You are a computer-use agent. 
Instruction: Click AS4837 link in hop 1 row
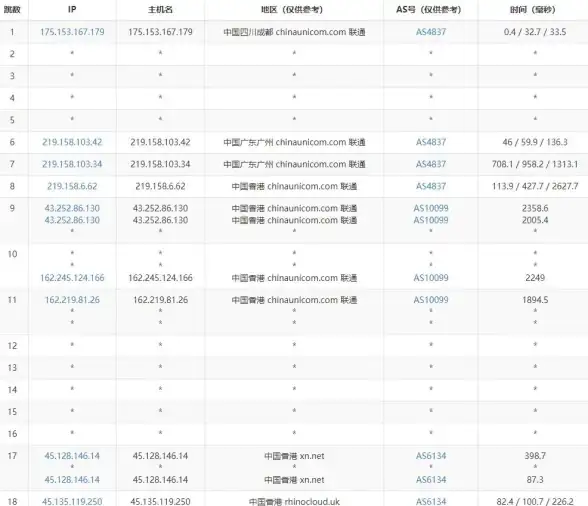click(x=431, y=32)
